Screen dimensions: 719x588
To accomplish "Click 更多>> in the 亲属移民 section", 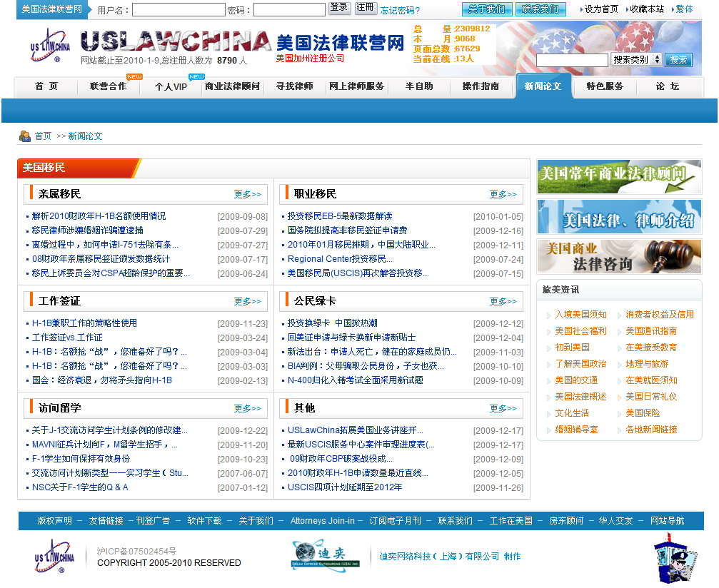I will (x=248, y=194).
